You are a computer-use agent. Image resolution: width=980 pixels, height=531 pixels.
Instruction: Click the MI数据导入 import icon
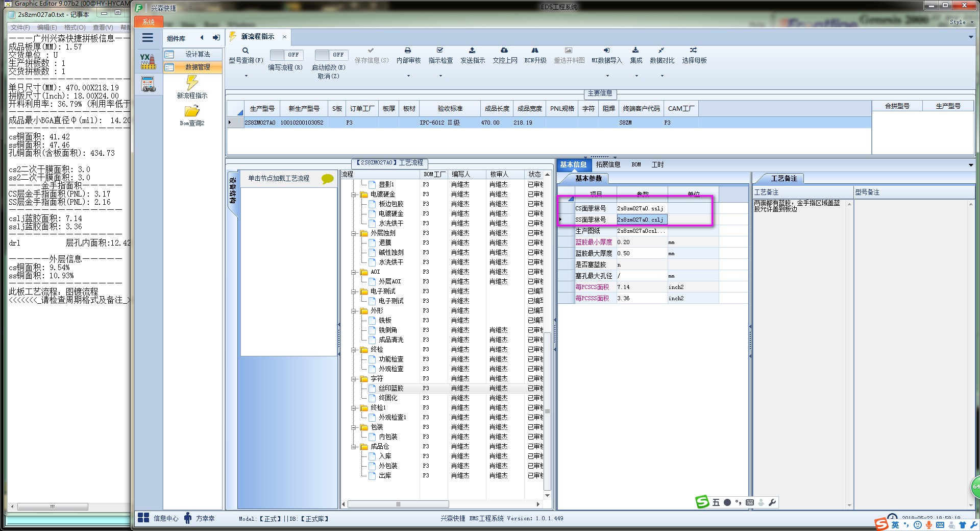(606, 50)
